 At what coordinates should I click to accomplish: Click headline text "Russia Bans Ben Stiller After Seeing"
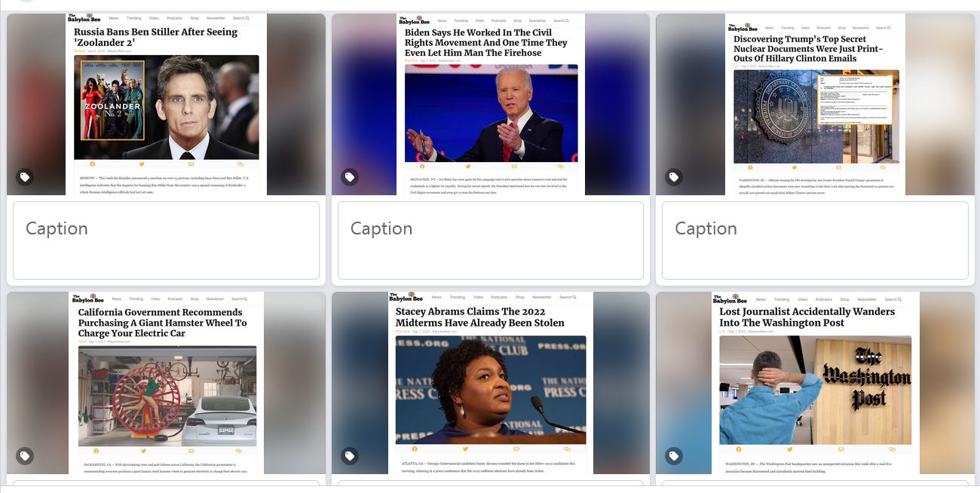point(155,32)
